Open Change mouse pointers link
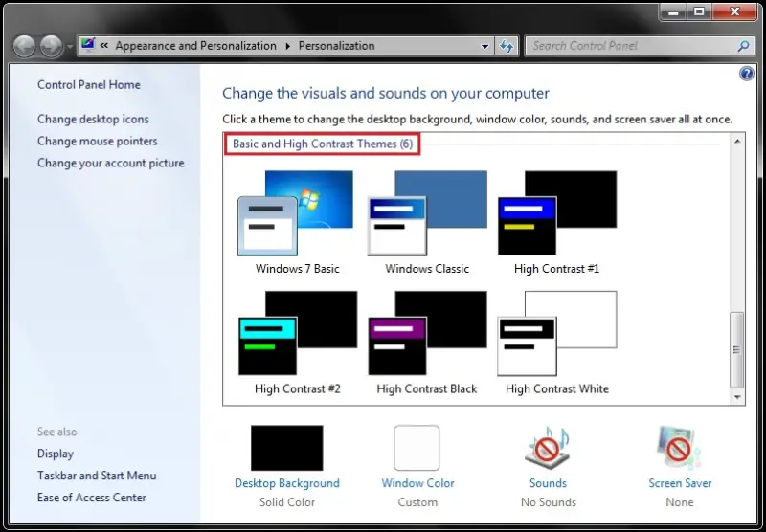The width and height of the screenshot is (766, 532). pos(98,141)
